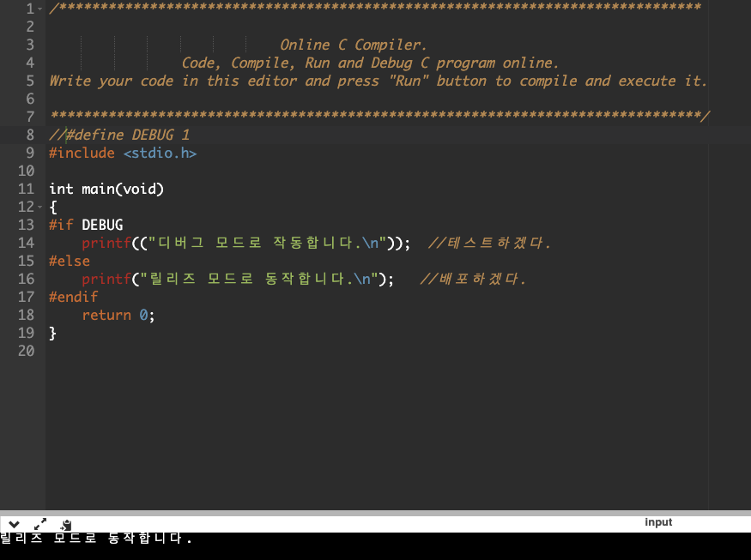Screen dimensions: 751x560
Task: Click the splitter bar above the console
Action: 376,513
